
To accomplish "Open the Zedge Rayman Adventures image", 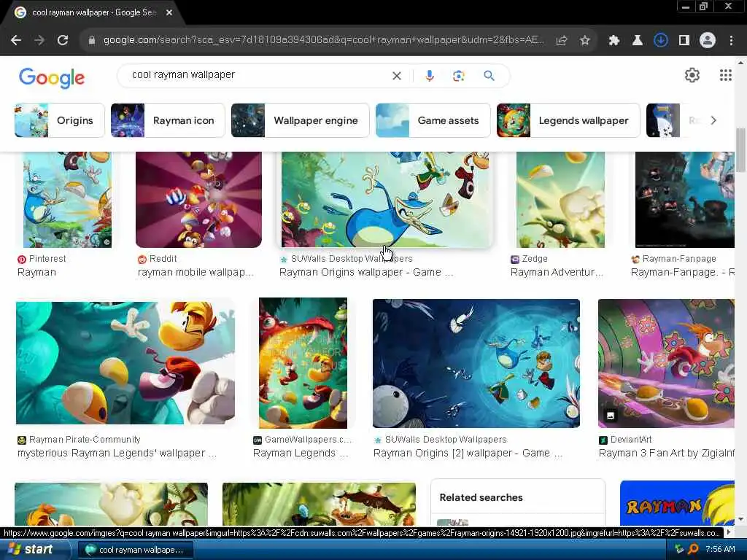I will point(560,199).
